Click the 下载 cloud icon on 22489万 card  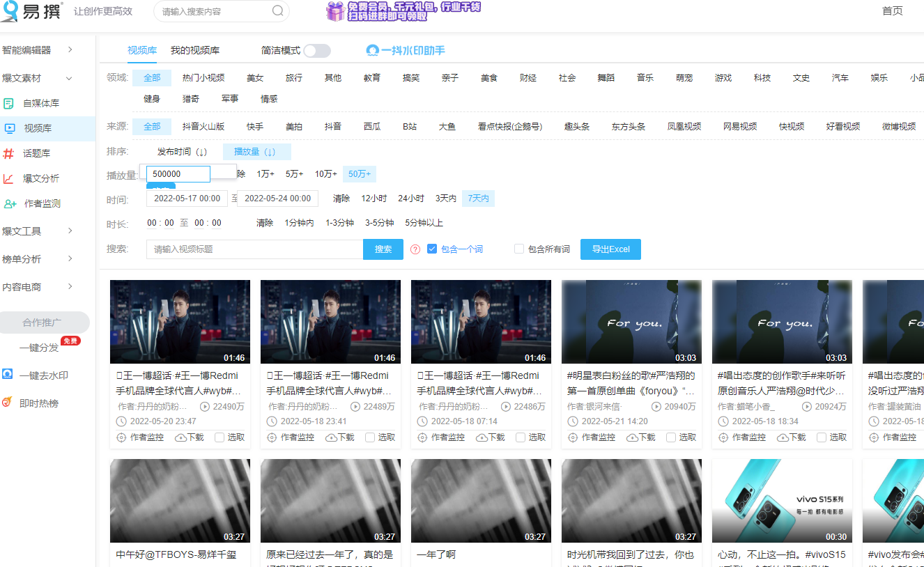(x=331, y=437)
